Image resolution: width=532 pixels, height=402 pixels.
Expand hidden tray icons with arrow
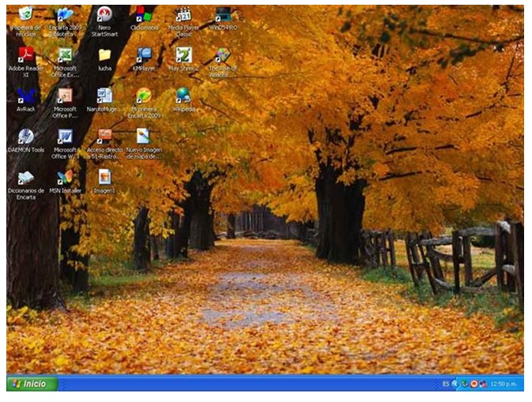point(455,384)
